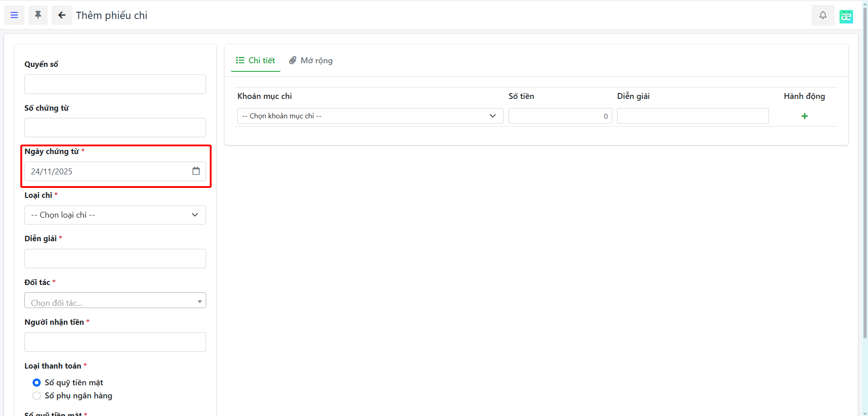
Task: Click the vertical page scrollbar
Action: click(865, 181)
